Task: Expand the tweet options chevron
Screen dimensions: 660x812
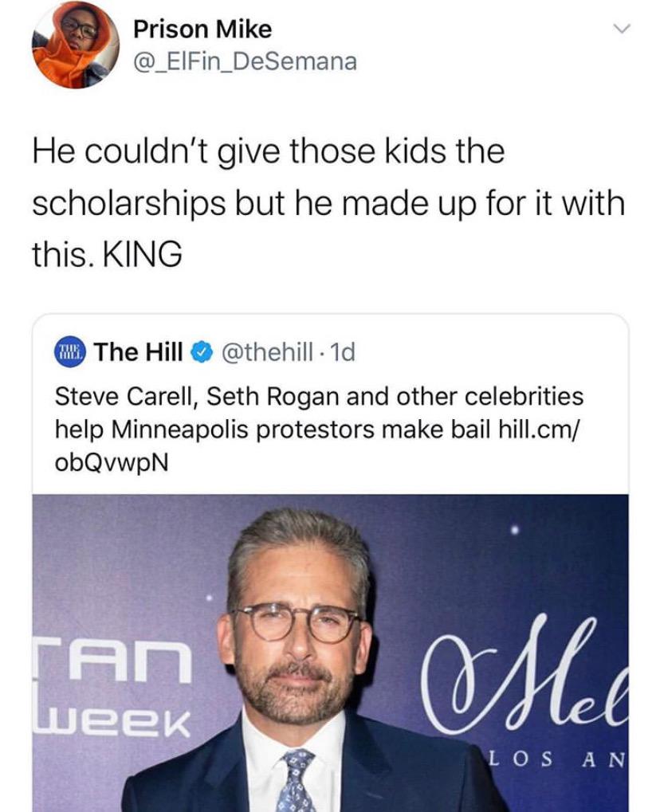Action: tap(620, 30)
